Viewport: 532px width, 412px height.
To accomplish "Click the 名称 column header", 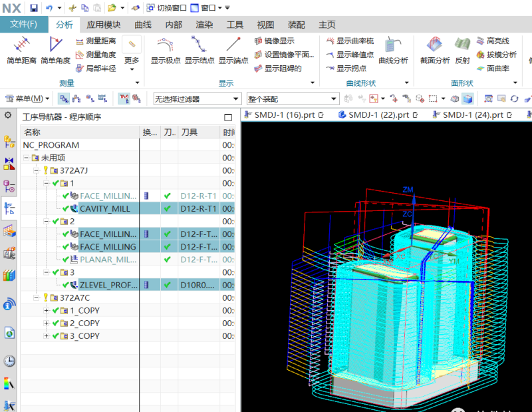I will tap(80, 132).
